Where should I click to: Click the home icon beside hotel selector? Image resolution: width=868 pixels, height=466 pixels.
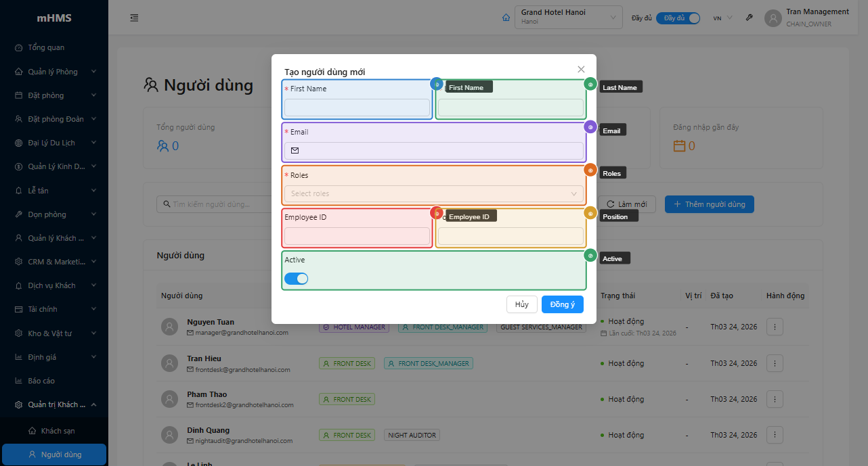[x=506, y=18]
